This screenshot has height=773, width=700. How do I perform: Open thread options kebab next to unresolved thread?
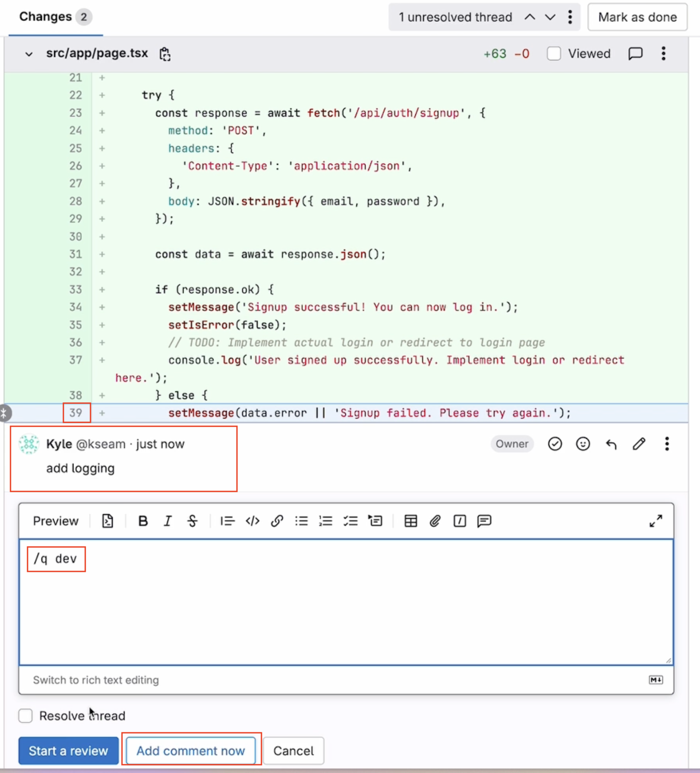pyautogui.click(x=570, y=17)
